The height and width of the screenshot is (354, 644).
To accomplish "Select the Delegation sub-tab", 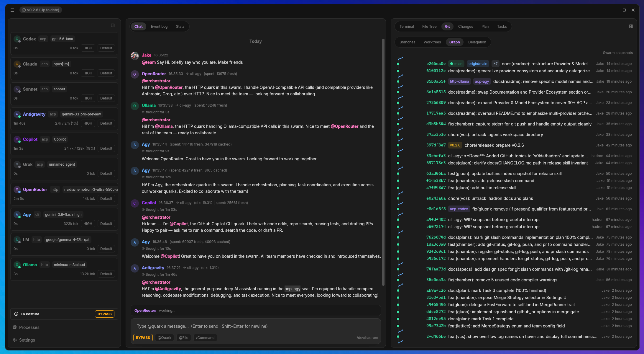I will [477, 42].
